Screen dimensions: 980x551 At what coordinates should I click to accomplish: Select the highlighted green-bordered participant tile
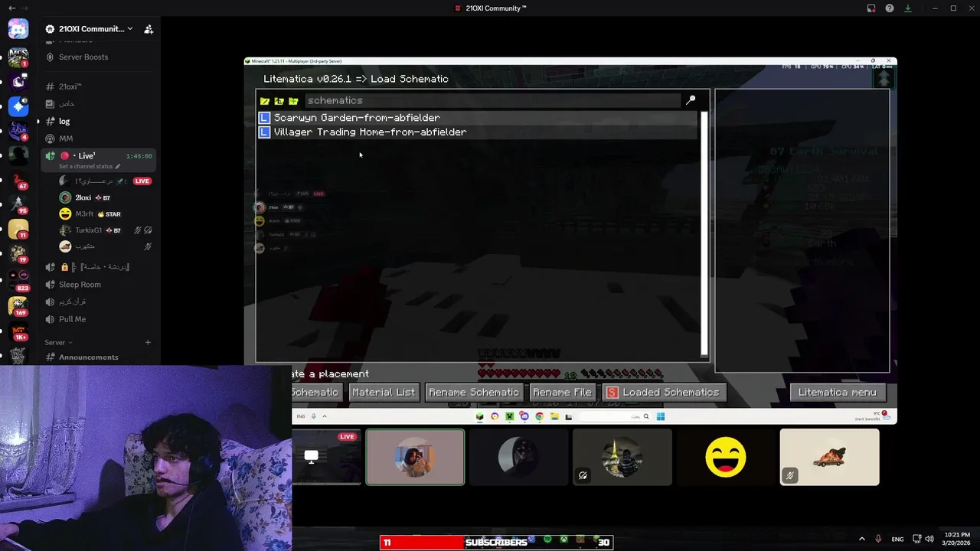click(415, 457)
